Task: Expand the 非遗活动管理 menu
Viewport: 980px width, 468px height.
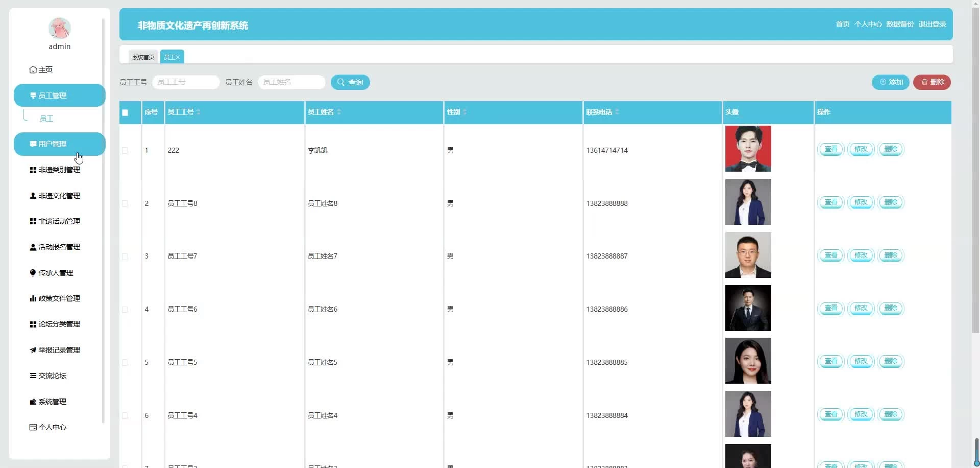Action: point(60,221)
